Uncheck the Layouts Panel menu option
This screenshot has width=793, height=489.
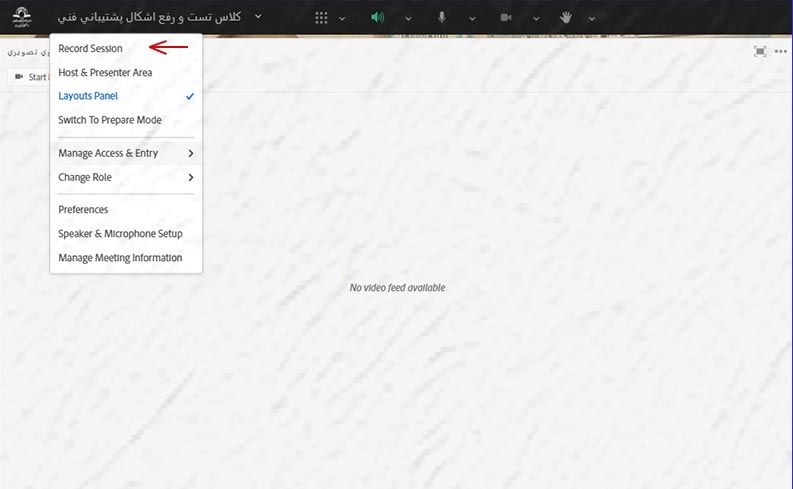88,96
